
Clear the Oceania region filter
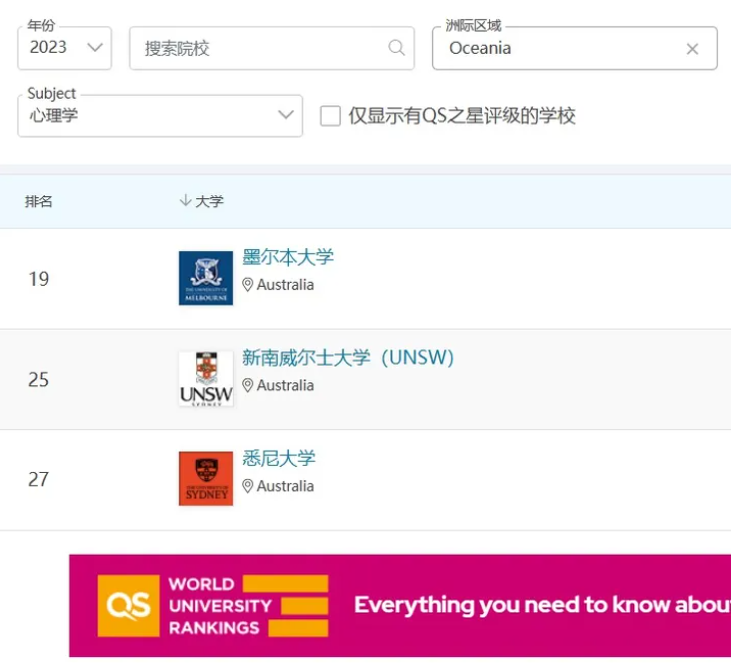(x=692, y=49)
